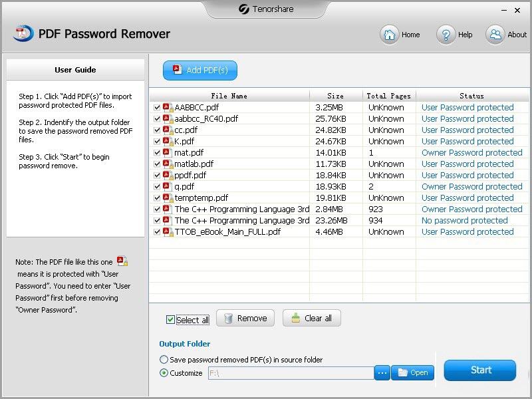View the About dialog
Viewport: 532px width, 399px height.
495,35
